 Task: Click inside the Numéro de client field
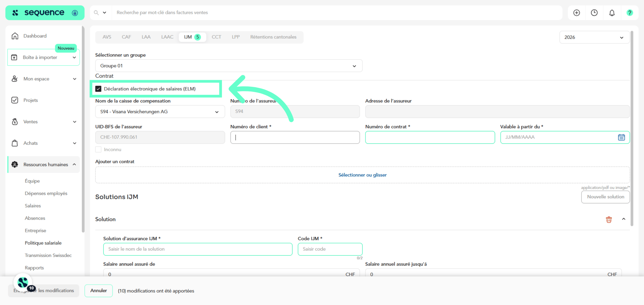click(295, 137)
